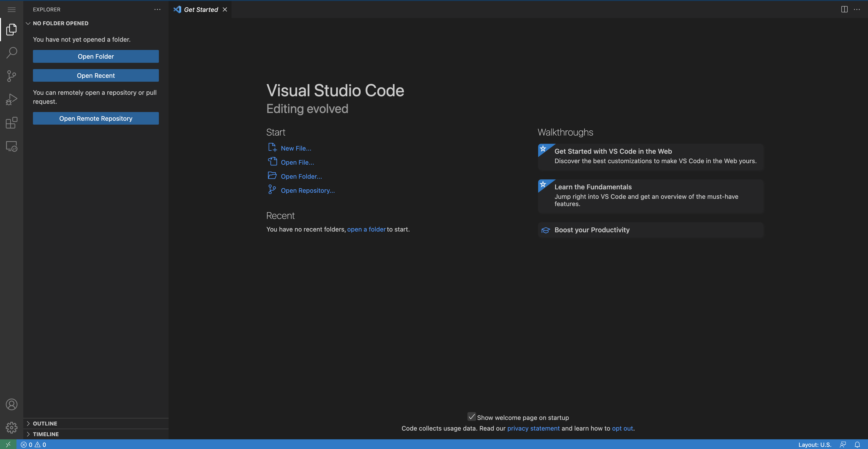Open the Learn the Fundamentals walkthrough

[650, 196]
